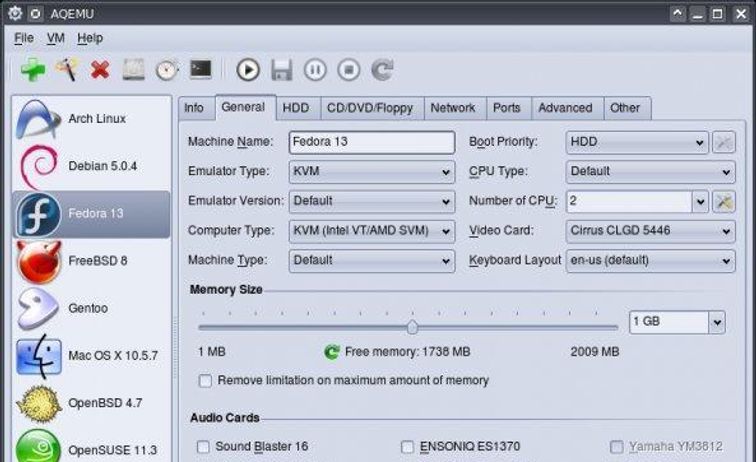
Task: Select the Fedora 13 VM entry
Action: click(x=92, y=214)
